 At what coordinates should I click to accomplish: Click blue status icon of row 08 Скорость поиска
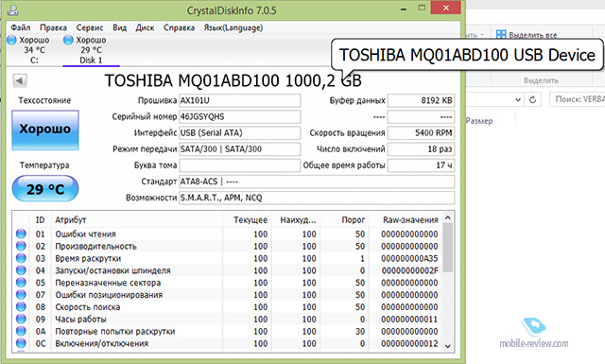[x=21, y=307]
